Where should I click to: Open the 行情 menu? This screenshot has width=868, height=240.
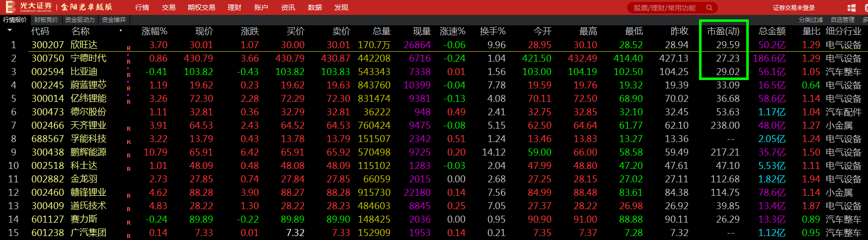pos(142,7)
